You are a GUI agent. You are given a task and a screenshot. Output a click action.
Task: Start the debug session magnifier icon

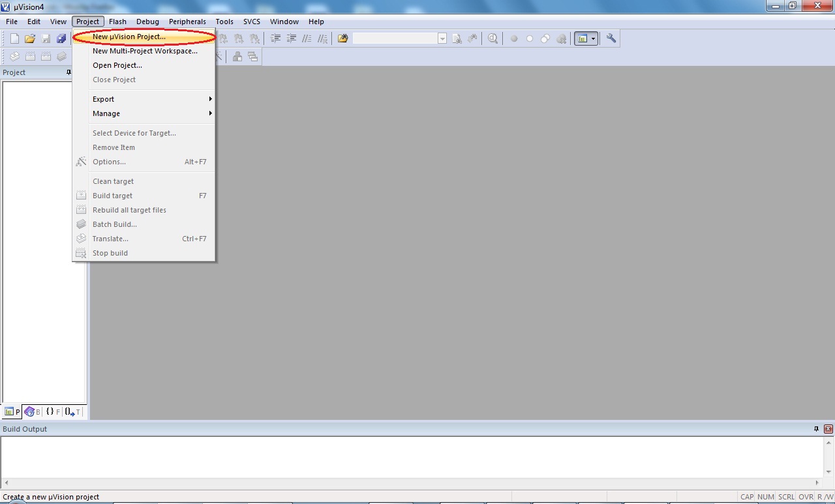[x=493, y=38]
